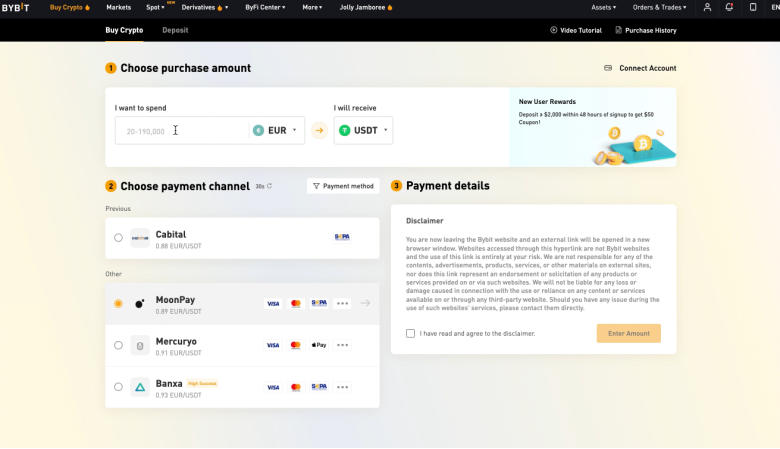Click the Mercuryo logo icon
This screenshot has height=449, width=780.
click(140, 345)
